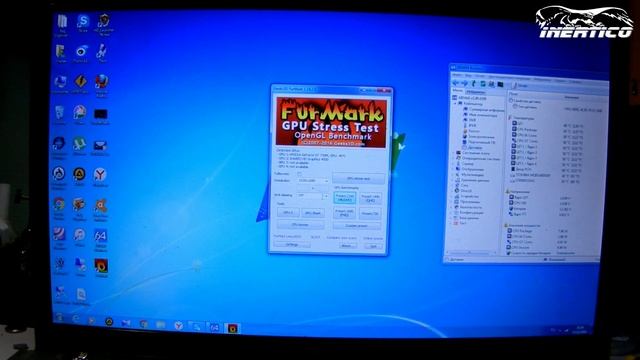640x360 pixels.
Task: Select DirectX in AIDA64 tree
Action: 464,191
